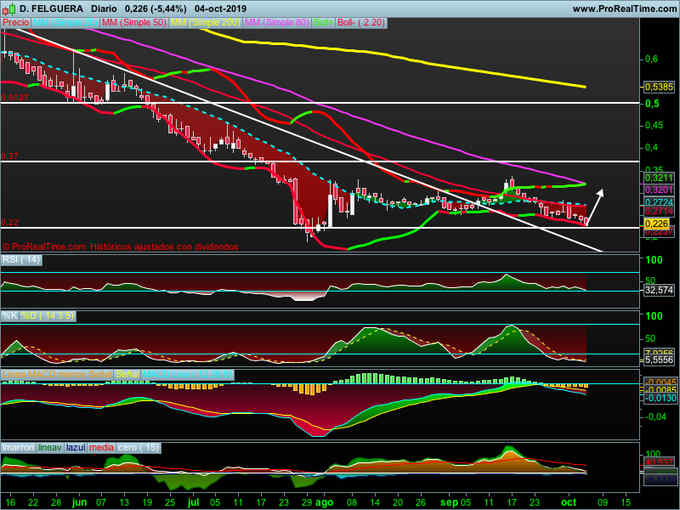The height and width of the screenshot is (510, 680).
Task: Click the 0,45 price axis label
Action: click(x=654, y=125)
